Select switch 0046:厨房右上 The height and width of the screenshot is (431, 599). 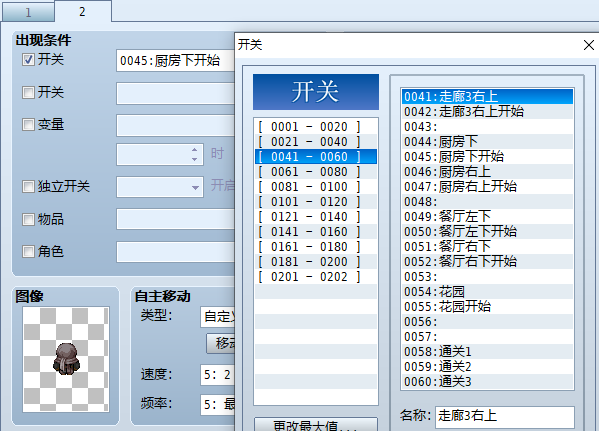(x=487, y=172)
